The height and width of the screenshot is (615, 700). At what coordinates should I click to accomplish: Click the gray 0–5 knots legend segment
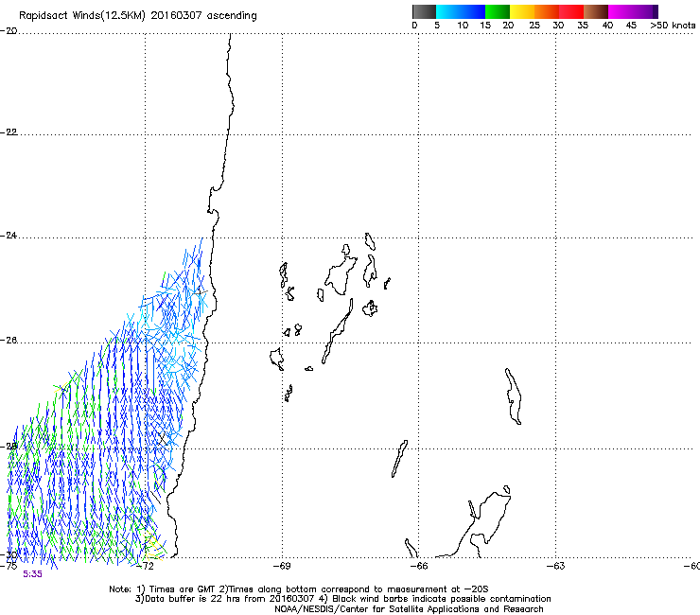pos(424,11)
